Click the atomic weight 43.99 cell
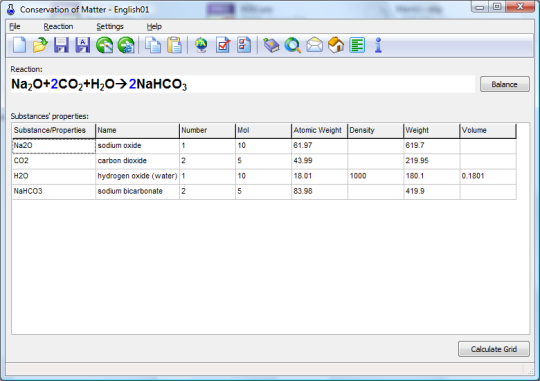The image size is (540, 381). click(x=320, y=161)
